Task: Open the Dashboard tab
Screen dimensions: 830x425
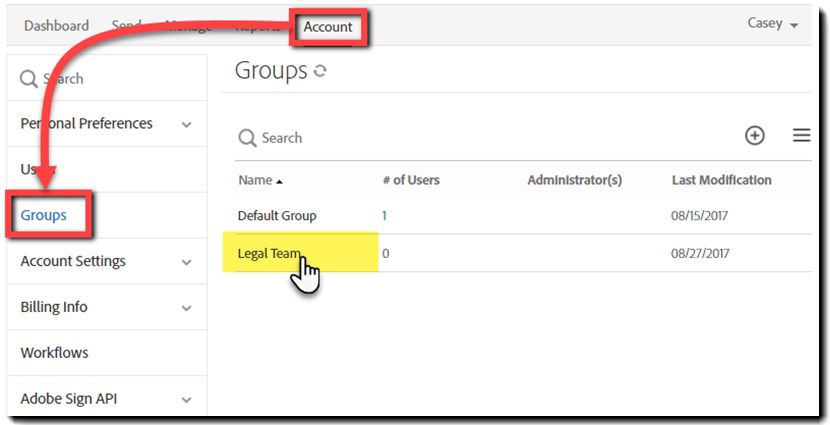Action: click(56, 26)
